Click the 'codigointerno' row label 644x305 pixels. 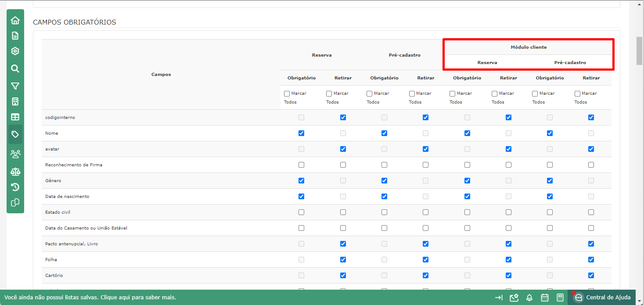[60, 118]
